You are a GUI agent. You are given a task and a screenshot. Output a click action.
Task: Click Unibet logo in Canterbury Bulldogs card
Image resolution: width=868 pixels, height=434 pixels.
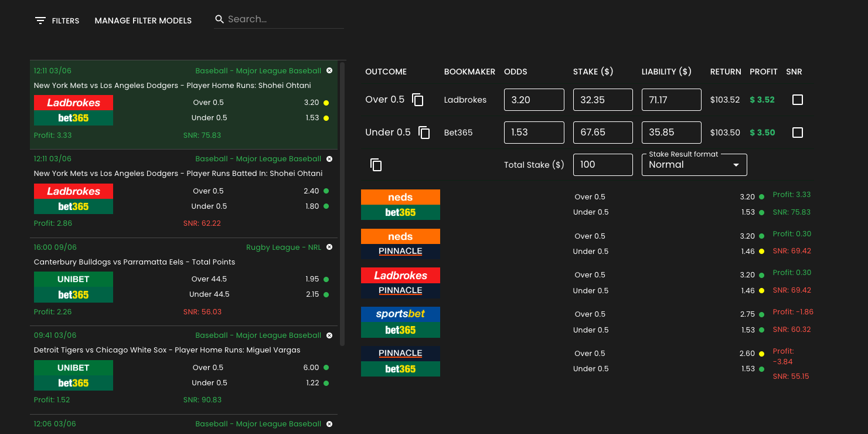pyautogui.click(x=73, y=279)
